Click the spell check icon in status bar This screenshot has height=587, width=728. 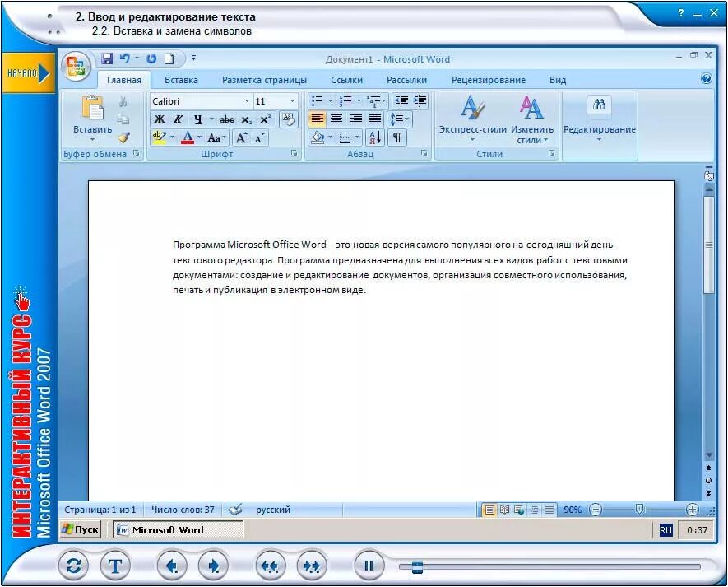[x=235, y=510]
